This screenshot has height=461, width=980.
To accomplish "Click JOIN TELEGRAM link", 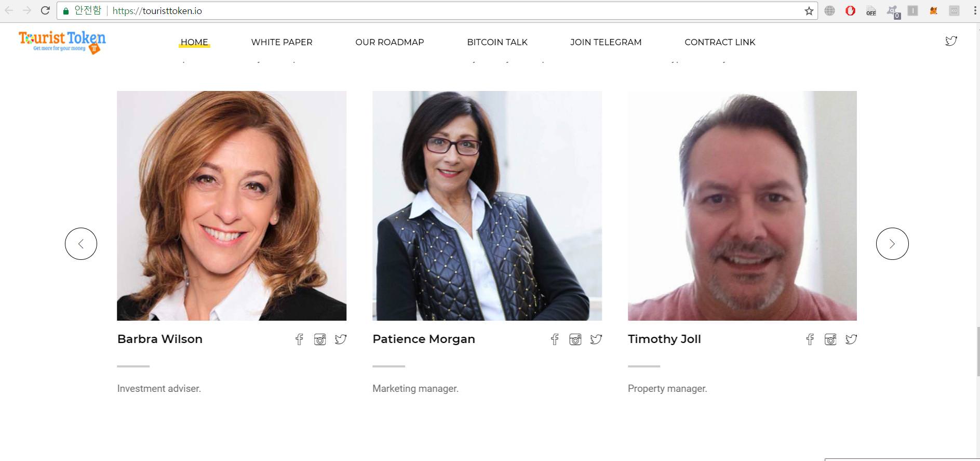I will [606, 42].
